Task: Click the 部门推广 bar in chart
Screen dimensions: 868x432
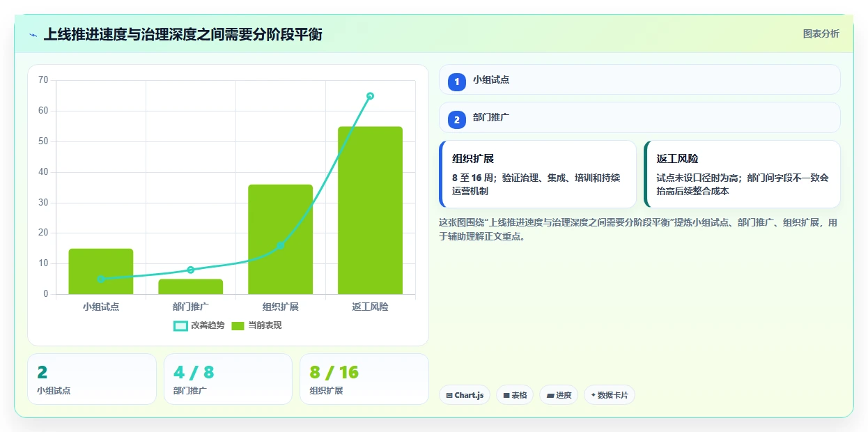Action: coord(191,286)
